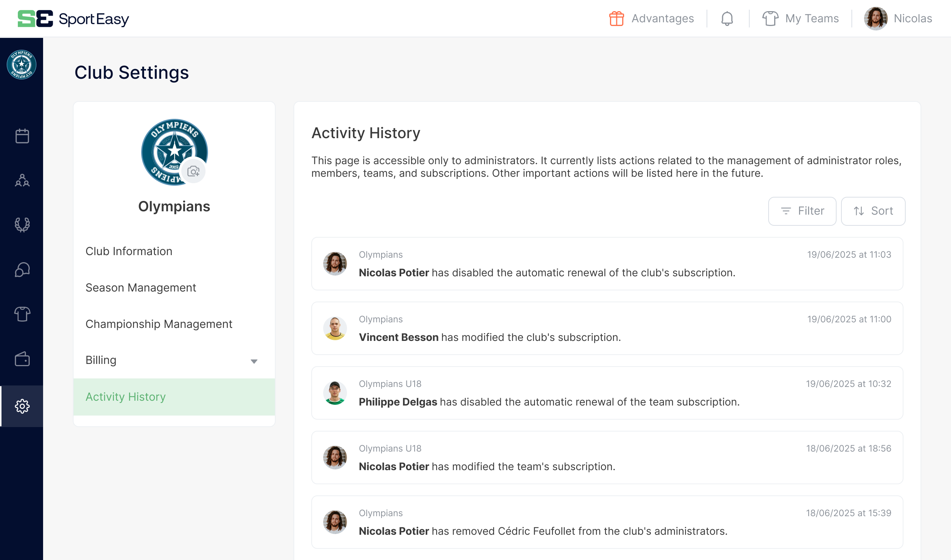Change the club photo via camera icon
The image size is (951, 560).
[193, 170]
